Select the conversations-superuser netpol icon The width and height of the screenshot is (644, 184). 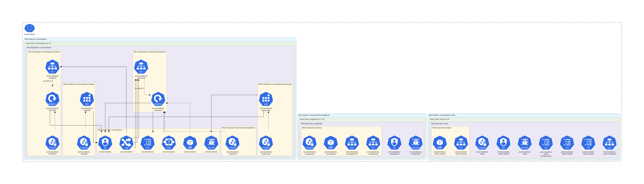pyautogui.click(x=266, y=143)
